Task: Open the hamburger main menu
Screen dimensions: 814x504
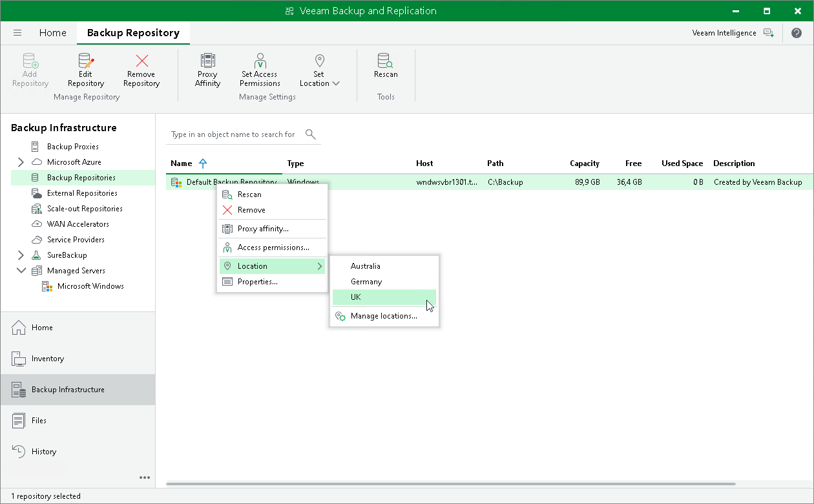Action: pyautogui.click(x=17, y=33)
